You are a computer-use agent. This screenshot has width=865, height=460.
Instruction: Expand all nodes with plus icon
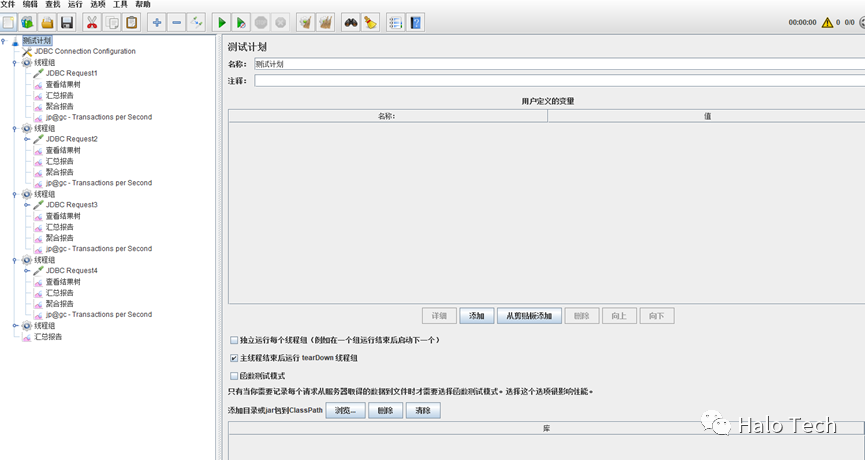(157, 23)
